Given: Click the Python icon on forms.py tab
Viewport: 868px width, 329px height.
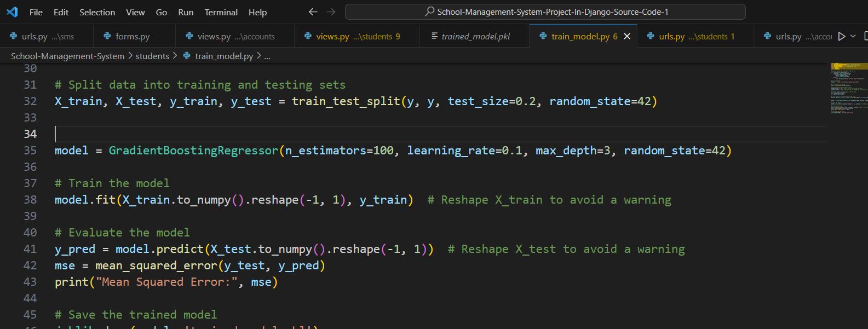Looking at the screenshot, I should point(107,36).
